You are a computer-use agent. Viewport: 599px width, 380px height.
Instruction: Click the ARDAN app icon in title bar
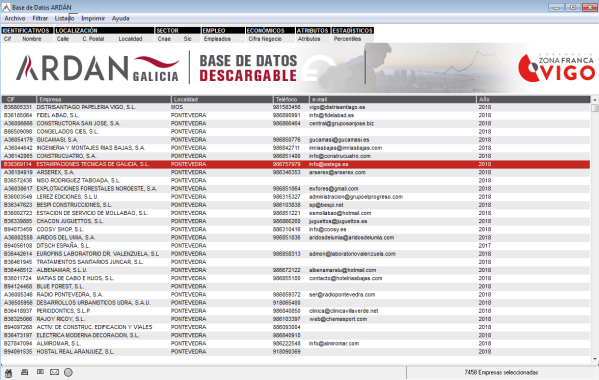[x=6, y=7]
